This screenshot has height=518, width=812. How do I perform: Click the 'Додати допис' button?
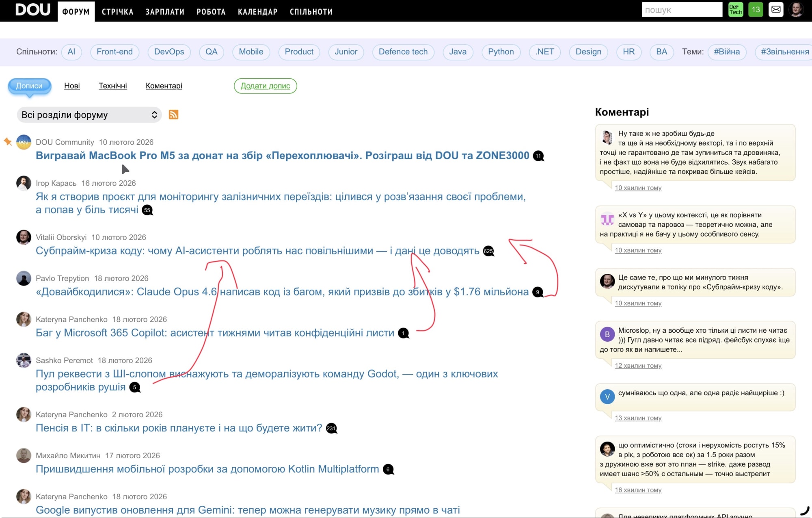point(265,86)
